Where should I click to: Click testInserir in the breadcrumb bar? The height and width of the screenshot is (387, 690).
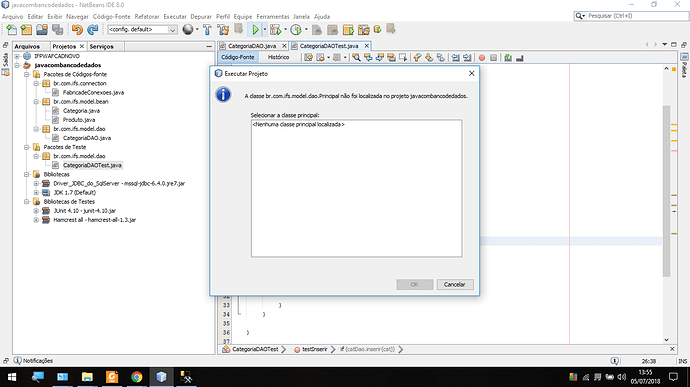tap(315, 349)
